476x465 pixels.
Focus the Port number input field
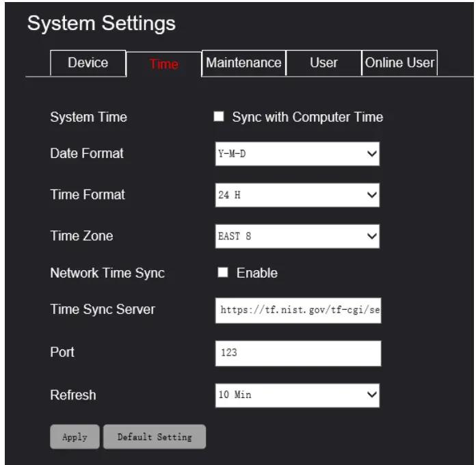297,354
